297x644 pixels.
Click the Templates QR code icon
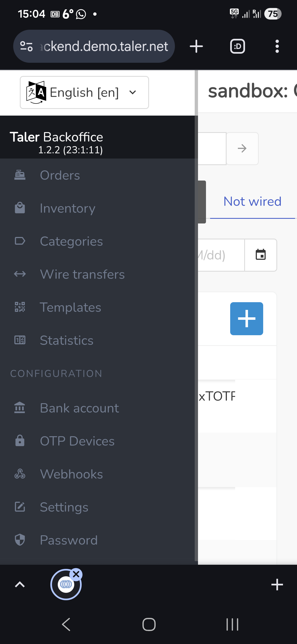point(20,307)
